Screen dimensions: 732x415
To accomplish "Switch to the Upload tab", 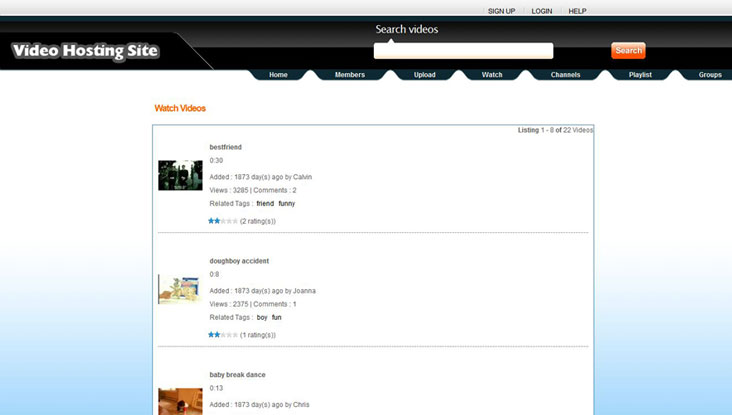I will [424, 75].
